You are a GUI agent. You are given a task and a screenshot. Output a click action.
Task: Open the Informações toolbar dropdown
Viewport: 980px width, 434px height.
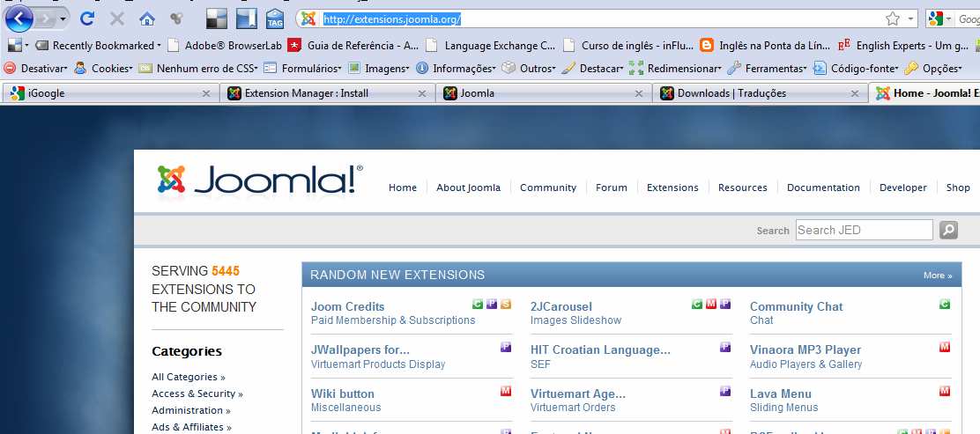tap(457, 68)
